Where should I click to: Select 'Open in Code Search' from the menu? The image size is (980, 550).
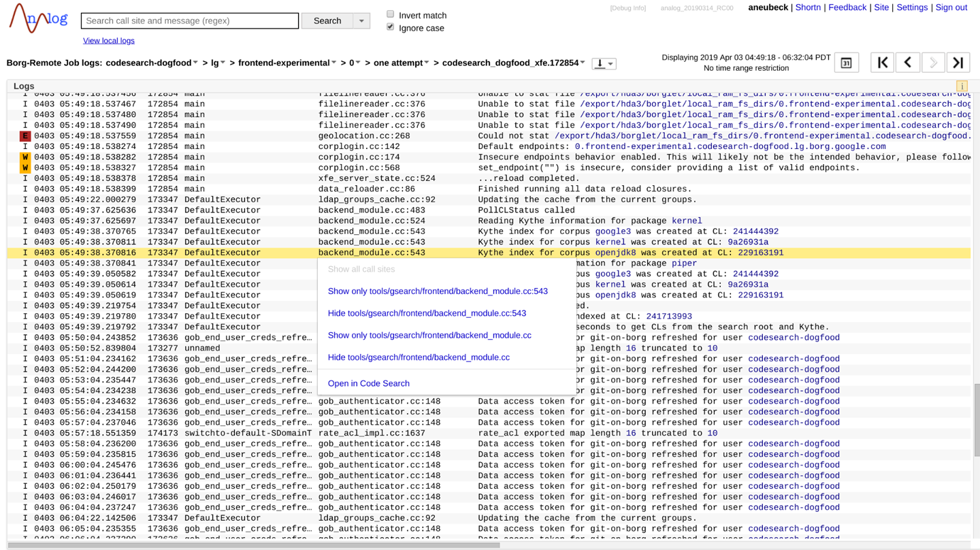pos(368,383)
